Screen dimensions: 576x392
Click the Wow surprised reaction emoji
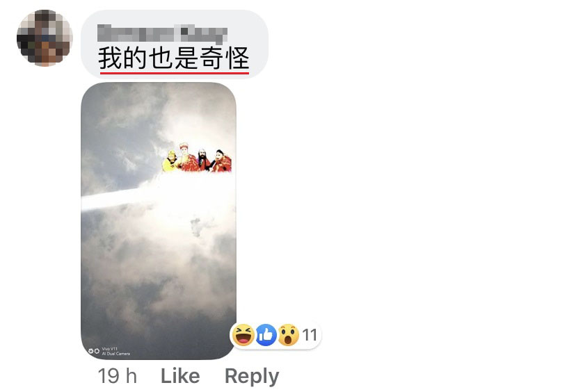pyautogui.click(x=289, y=335)
